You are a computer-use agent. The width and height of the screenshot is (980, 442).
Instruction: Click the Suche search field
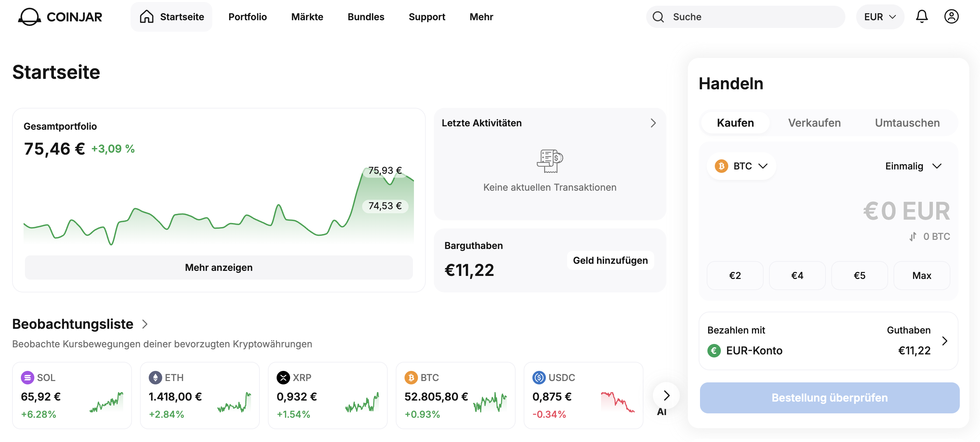click(745, 17)
